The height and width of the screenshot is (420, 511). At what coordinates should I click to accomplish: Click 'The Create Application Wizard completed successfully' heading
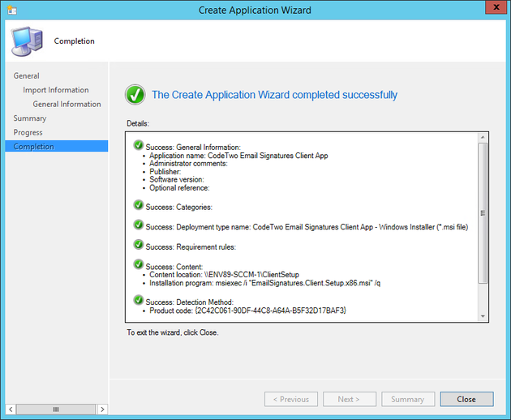[274, 95]
